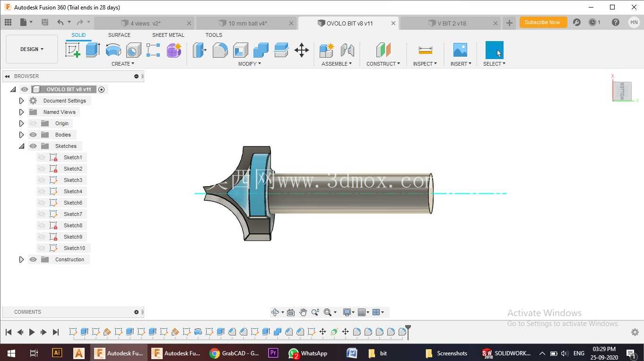This screenshot has width=644, height=361.
Task: Switch to the TOOLS tab
Action: tap(214, 35)
